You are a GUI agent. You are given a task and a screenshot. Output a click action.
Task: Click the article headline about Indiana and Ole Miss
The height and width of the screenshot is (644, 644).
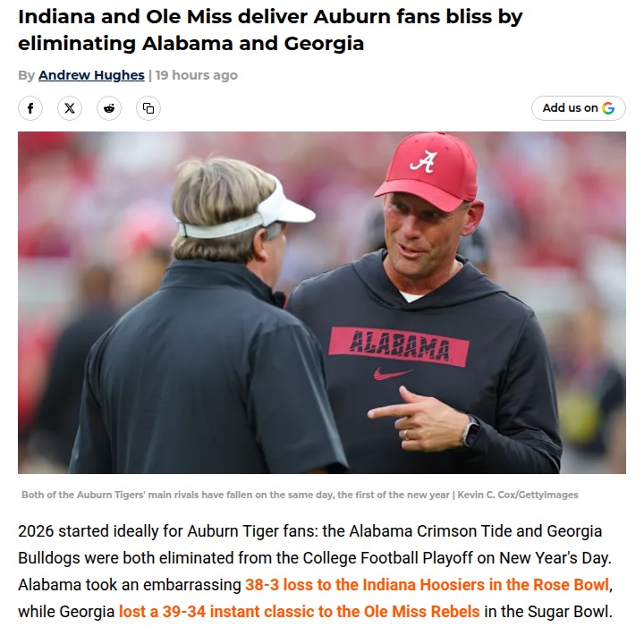(x=268, y=30)
